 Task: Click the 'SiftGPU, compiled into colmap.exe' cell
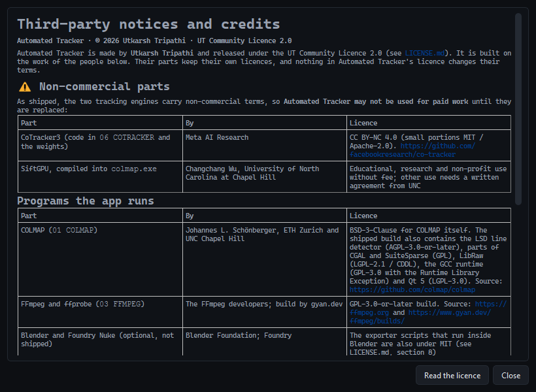(100, 176)
